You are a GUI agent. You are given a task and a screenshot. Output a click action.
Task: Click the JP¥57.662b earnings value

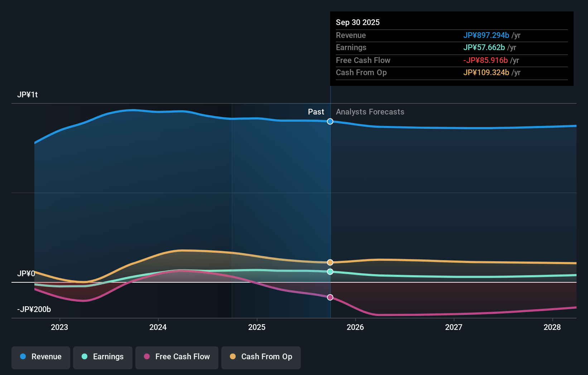tap(484, 48)
